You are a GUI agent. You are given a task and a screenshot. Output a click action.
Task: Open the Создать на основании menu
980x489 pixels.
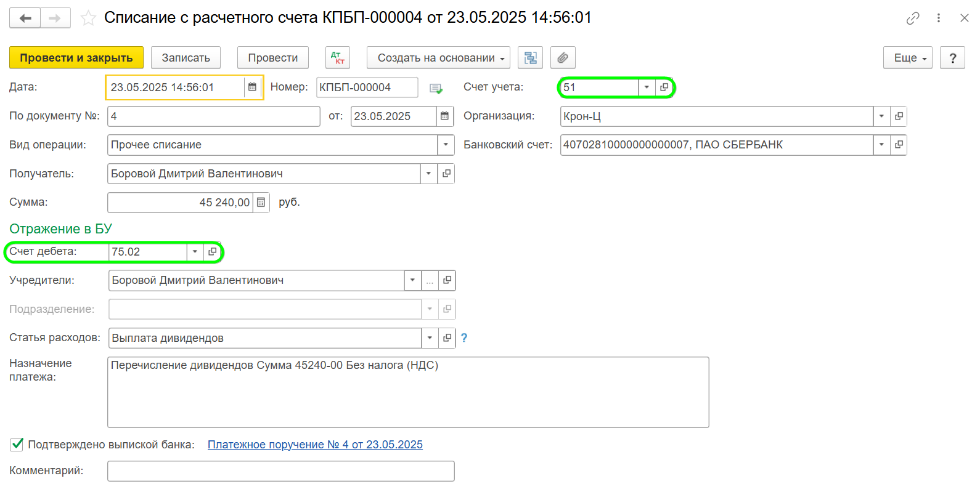[x=438, y=58]
